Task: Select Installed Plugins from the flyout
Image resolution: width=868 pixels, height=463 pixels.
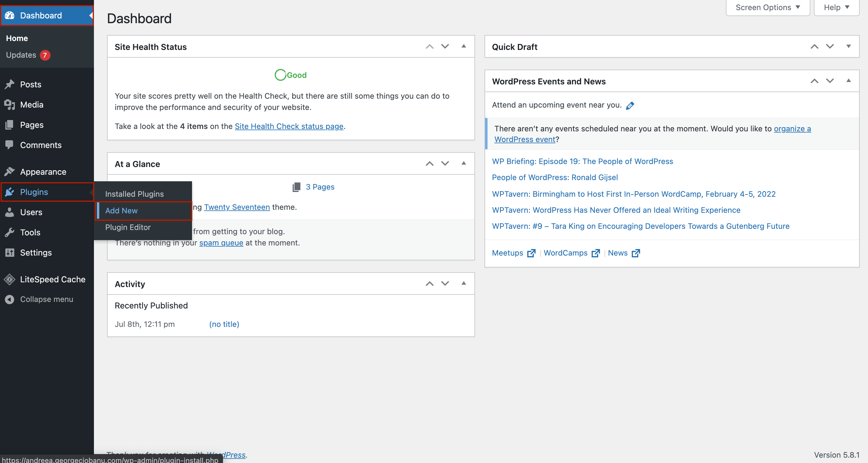Action: tap(134, 194)
